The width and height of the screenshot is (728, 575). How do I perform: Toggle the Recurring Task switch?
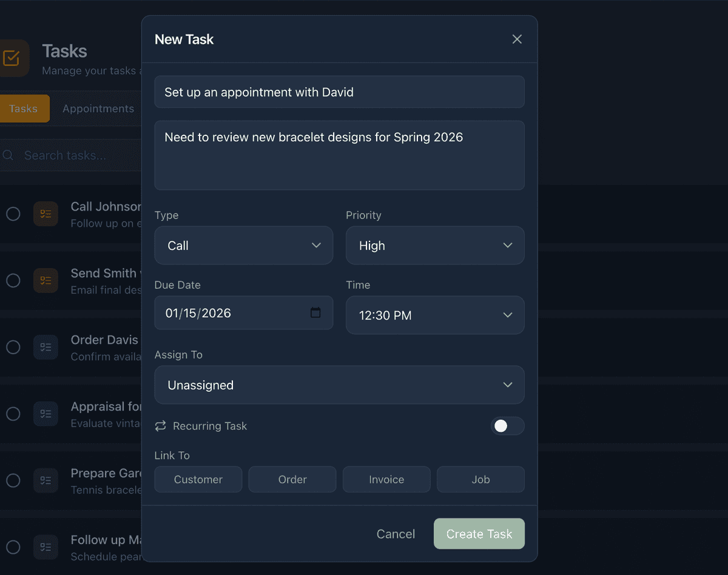click(508, 426)
